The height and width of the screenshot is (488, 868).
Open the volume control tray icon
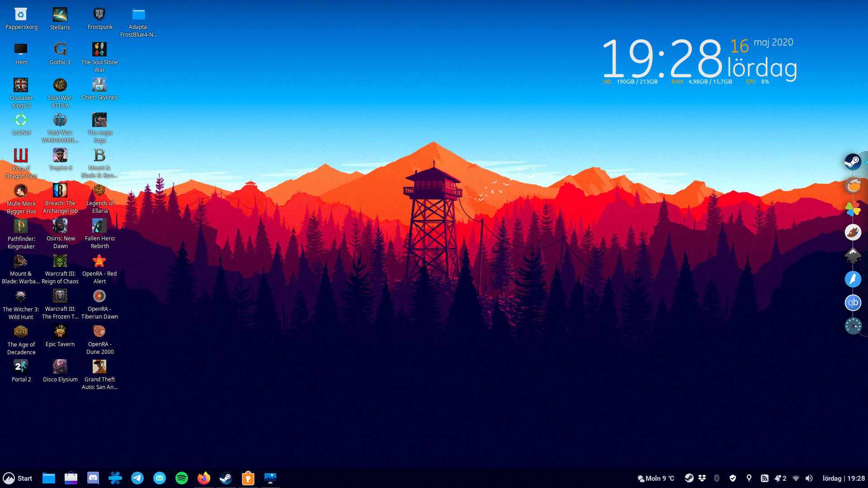(x=809, y=478)
